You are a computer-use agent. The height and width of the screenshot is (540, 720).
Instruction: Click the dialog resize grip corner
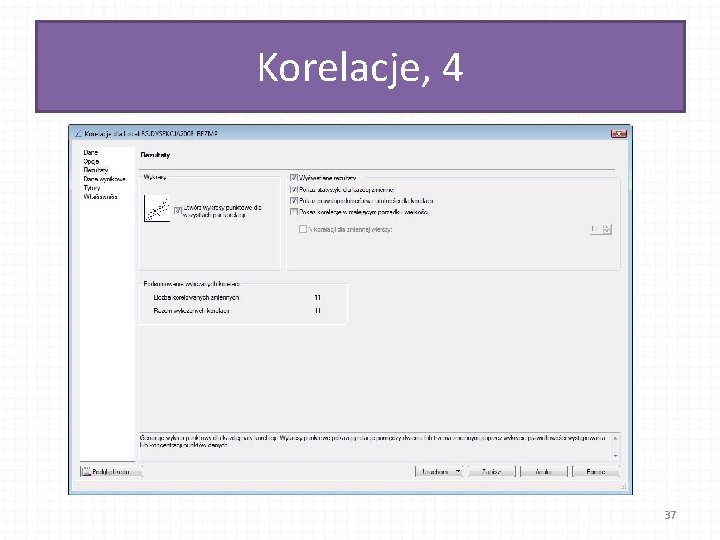[623, 486]
